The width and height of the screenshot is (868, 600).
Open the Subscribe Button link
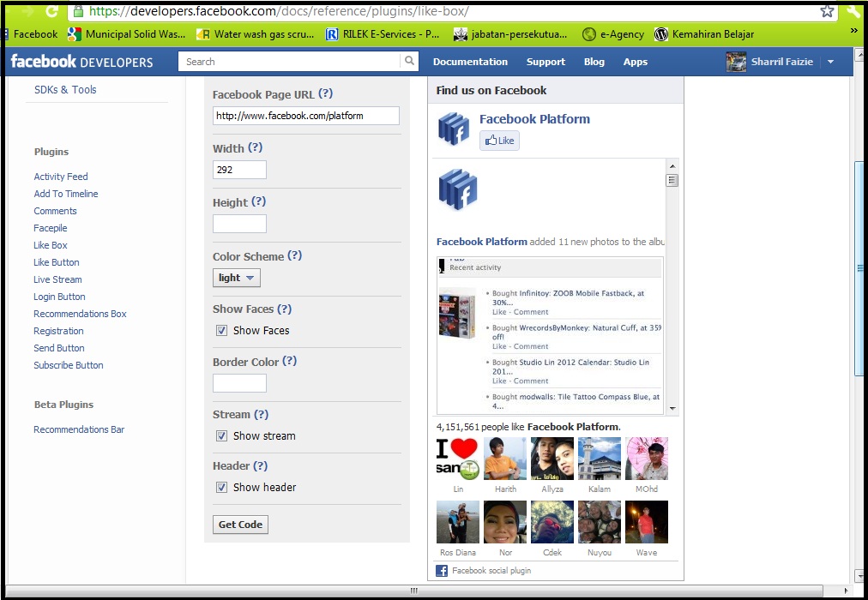69,365
